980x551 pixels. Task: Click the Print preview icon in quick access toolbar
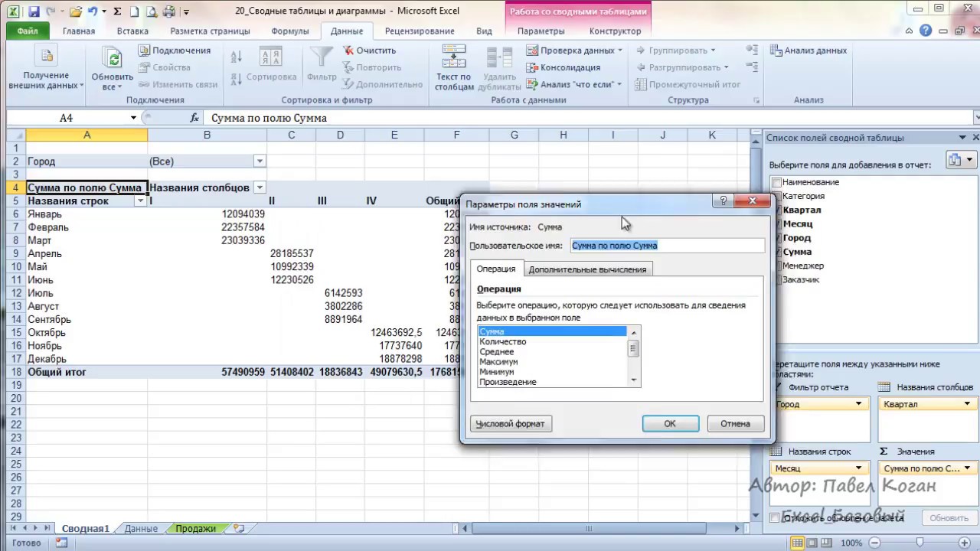point(152,11)
